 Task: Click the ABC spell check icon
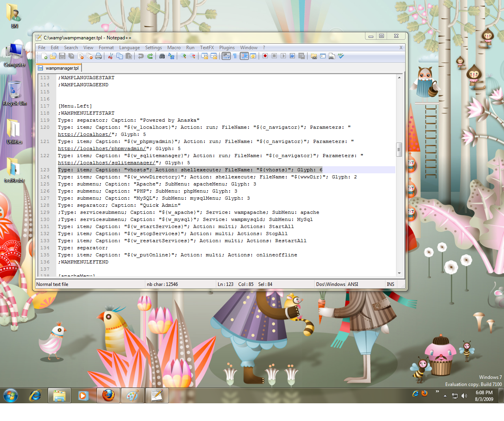[x=341, y=56]
